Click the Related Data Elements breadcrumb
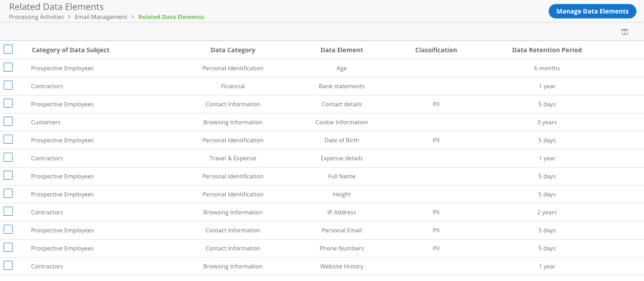Viewport: 644px width, 281px height. (171, 17)
